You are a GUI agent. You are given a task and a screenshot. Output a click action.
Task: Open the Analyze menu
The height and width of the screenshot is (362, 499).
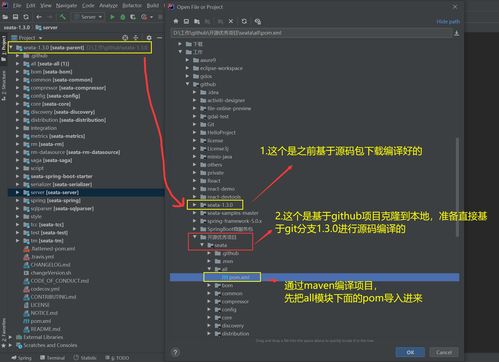pos(108,5)
